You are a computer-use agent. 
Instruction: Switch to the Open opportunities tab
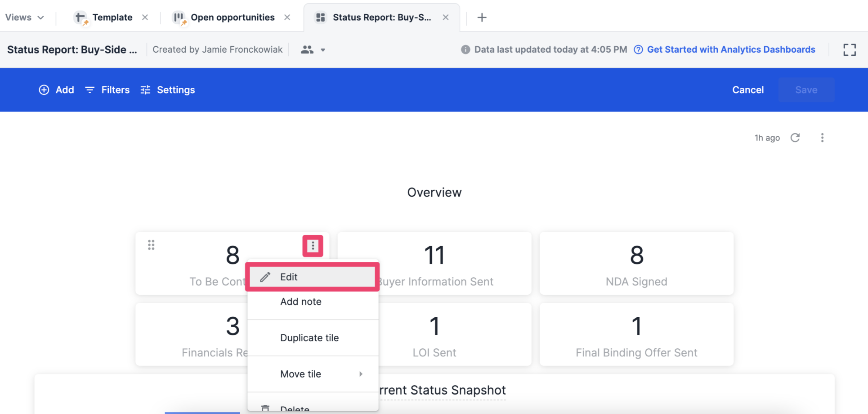coord(233,17)
